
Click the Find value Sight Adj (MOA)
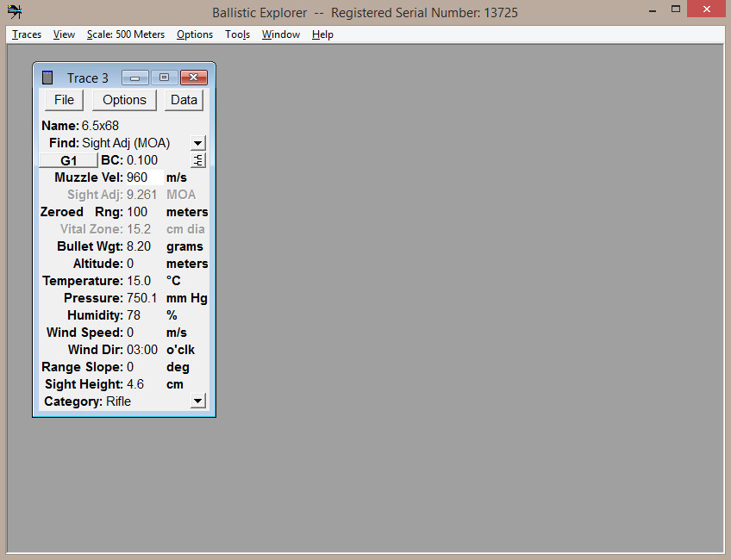pyautogui.click(x=126, y=143)
